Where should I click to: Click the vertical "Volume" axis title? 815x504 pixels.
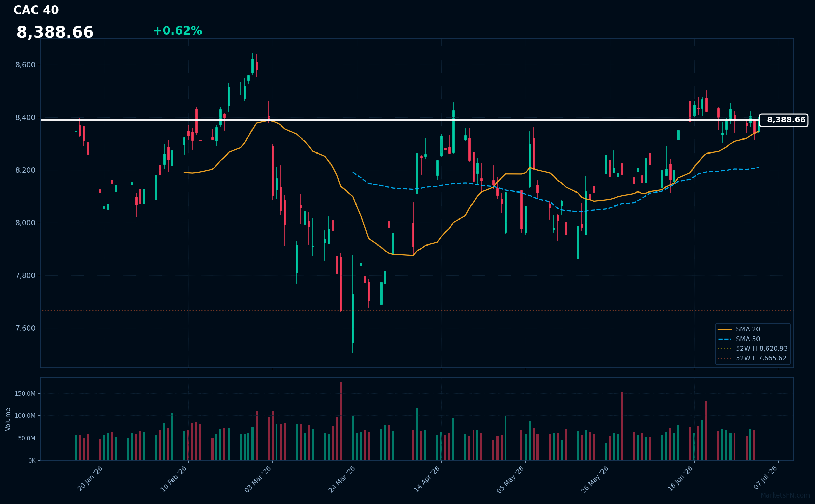click(x=8, y=419)
